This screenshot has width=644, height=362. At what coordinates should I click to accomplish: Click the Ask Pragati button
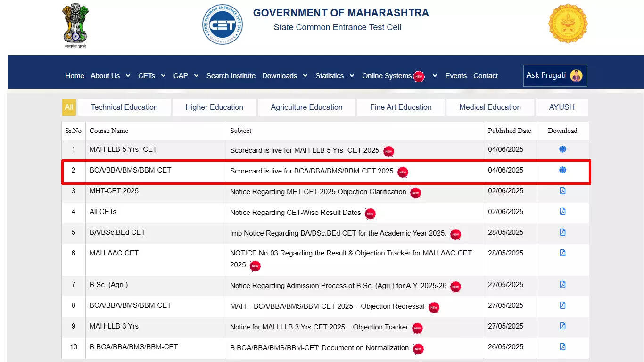click(x=555, y=75)
